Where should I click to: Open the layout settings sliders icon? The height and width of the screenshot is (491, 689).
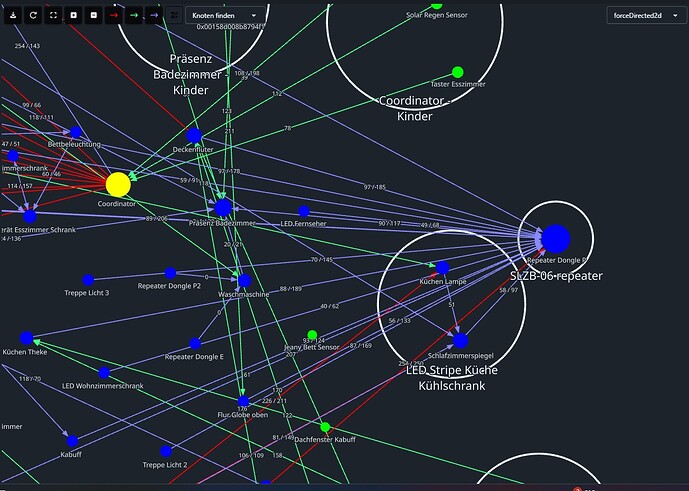click(x=174, y=16)
